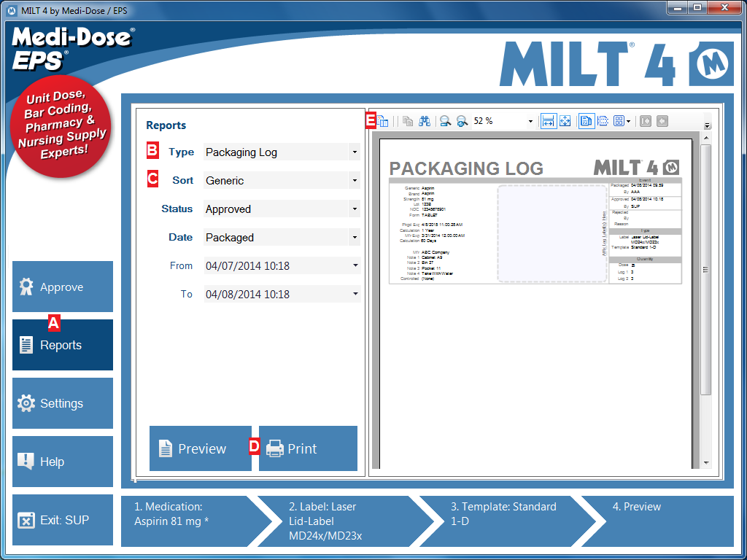Image resolution: width=747 pixels, height=560 pixels.
Task: Go to first page of report
Action: [x=646, y=122]
